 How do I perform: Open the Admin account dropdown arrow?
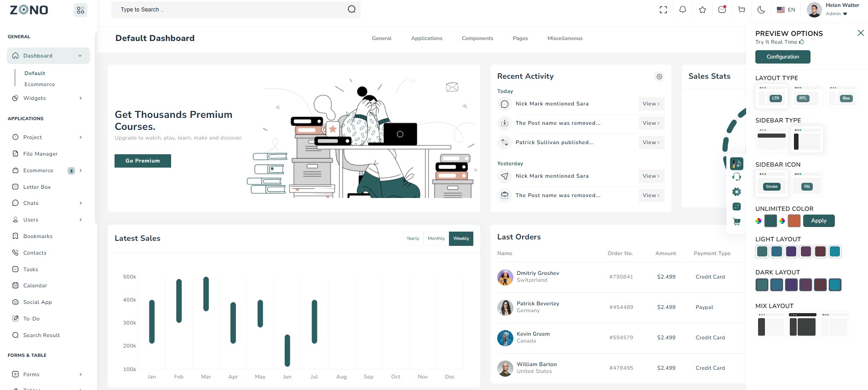pos(845,14)
